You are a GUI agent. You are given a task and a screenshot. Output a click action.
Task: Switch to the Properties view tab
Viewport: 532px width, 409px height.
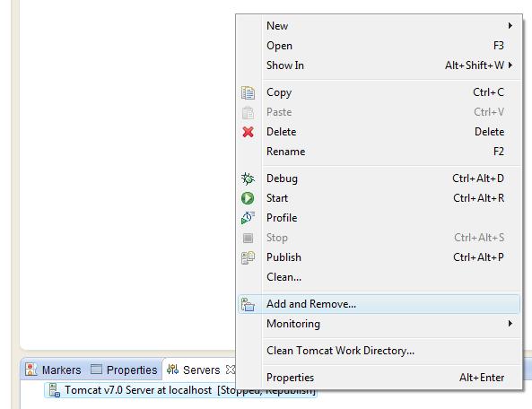click(124, 370)
